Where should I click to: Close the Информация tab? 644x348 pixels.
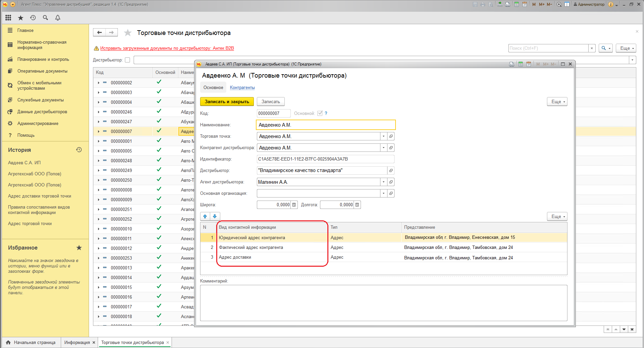point(94,342)
